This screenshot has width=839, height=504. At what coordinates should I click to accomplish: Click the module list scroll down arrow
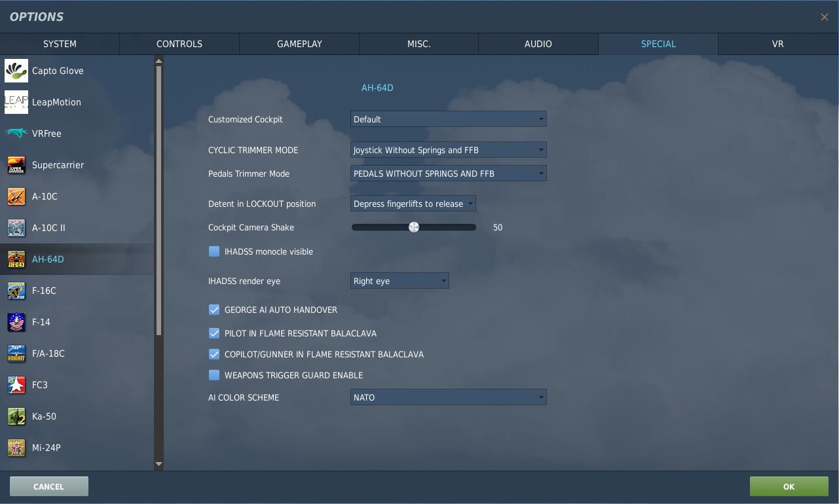(158, 464)
